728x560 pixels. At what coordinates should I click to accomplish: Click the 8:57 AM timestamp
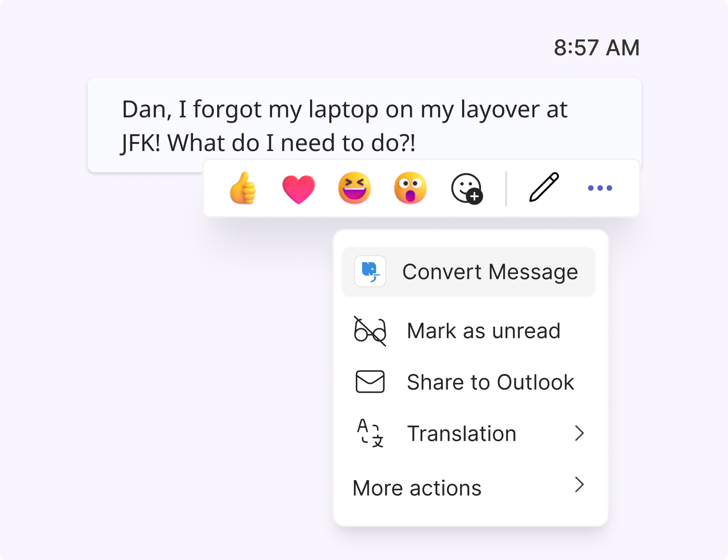[597, 48]
